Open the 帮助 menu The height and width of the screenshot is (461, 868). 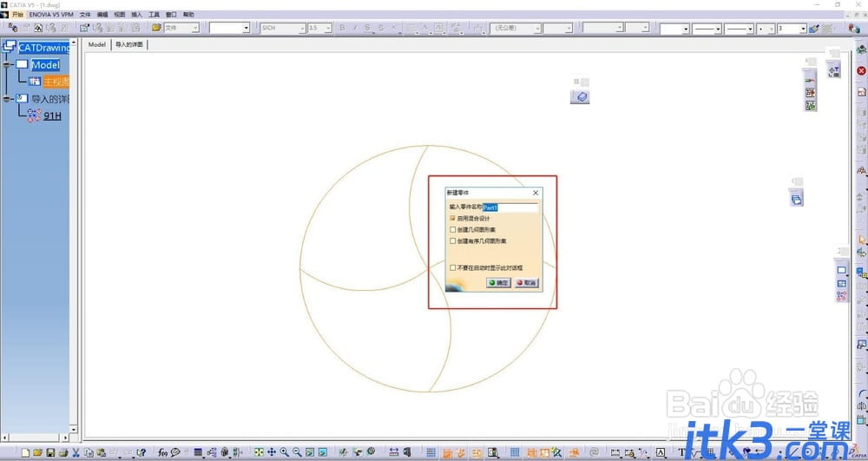click(188, 15)
